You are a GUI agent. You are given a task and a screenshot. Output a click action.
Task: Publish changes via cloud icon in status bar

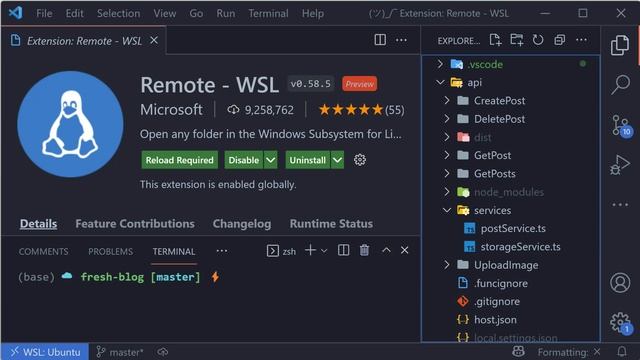162,351
